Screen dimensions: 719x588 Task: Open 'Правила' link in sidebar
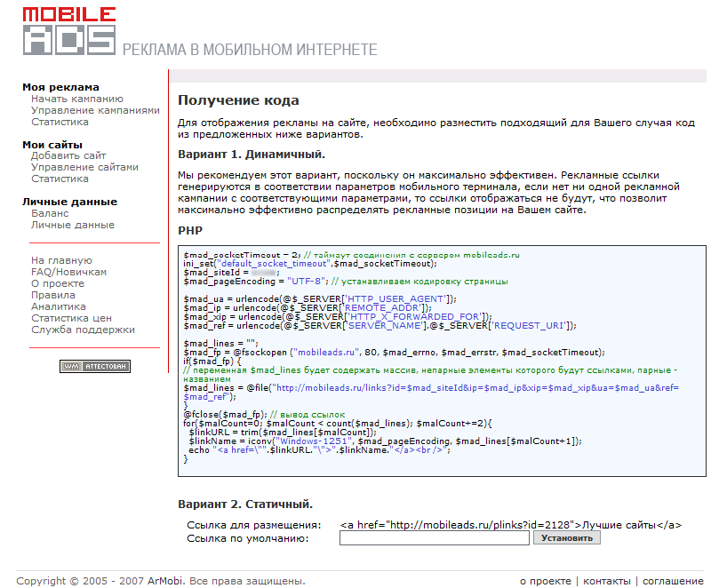(53, 295)
